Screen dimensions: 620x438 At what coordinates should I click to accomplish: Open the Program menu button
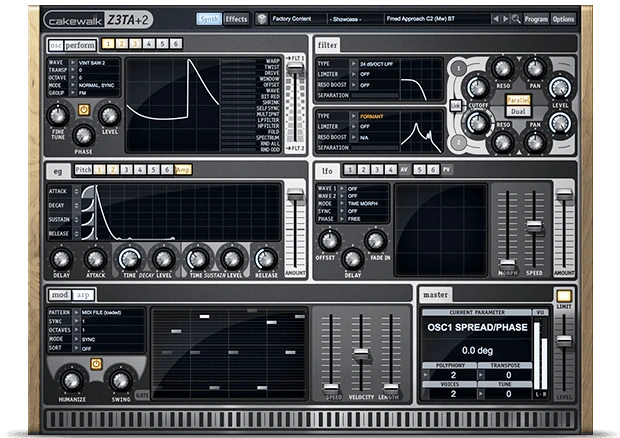point(536,19)
